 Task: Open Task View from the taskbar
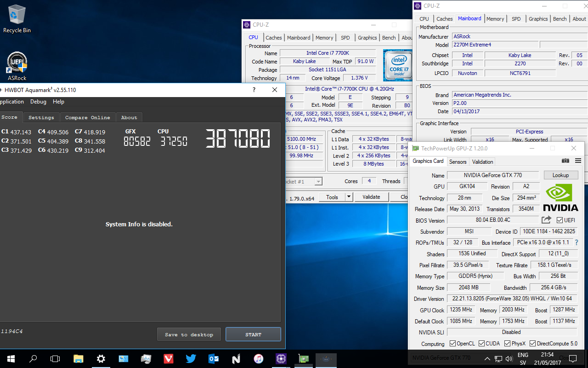[x=55, y=359]
